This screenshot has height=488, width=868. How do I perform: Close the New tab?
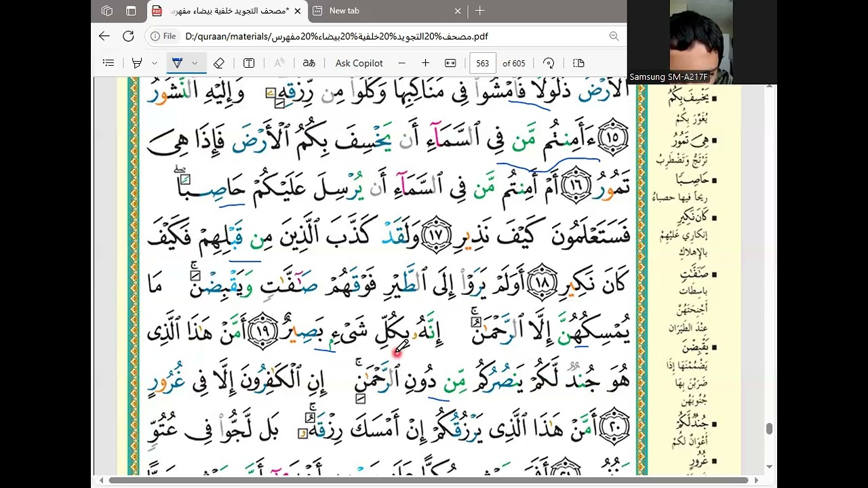[x=458, y=11]
